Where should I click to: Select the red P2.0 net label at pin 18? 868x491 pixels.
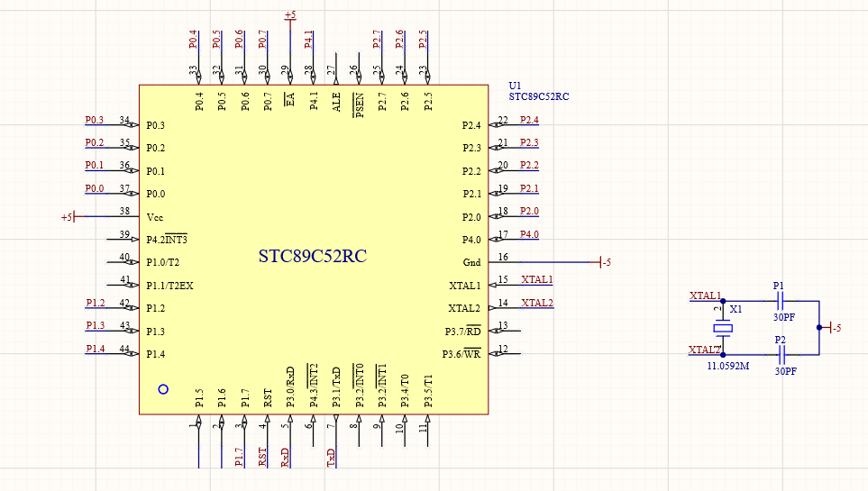(529, 212)
